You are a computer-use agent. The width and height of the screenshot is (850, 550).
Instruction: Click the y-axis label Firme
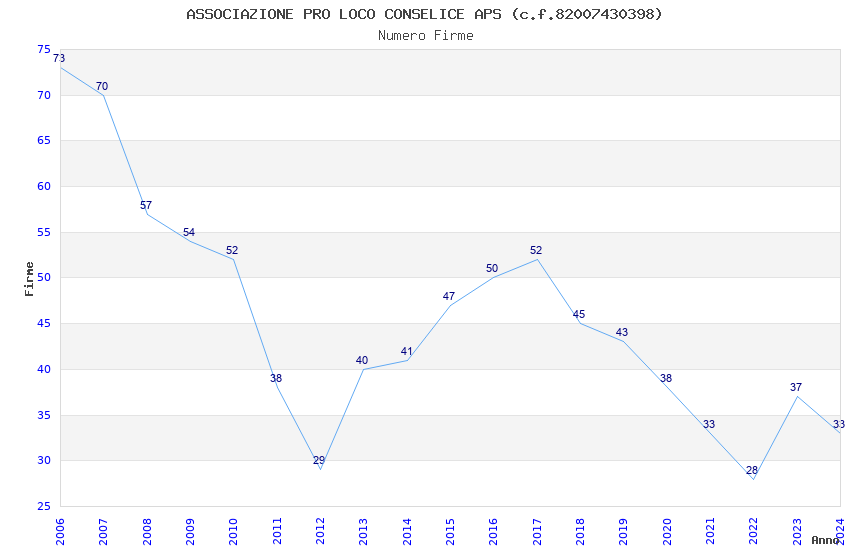tap(29, 279)
